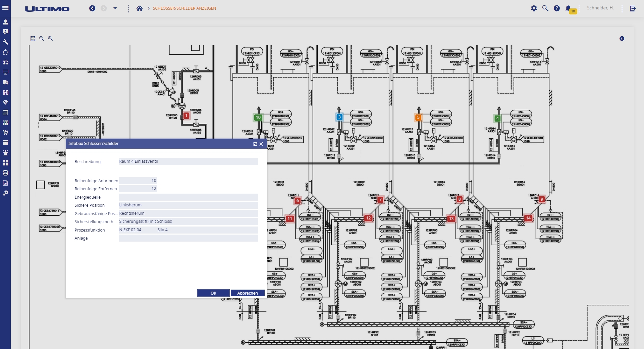Click the user name Schneider, H.
Viewport: 644px width, 349px height.
[600, 8]
